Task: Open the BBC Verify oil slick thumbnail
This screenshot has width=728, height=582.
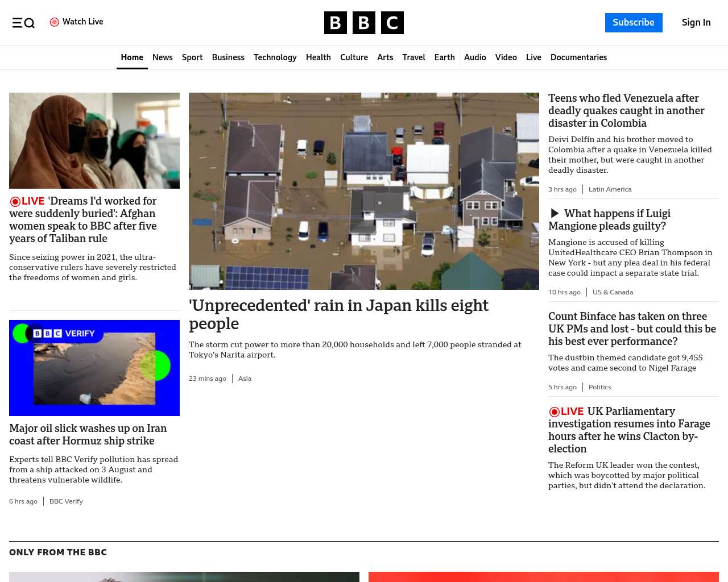Action: [x=94, y=368]
